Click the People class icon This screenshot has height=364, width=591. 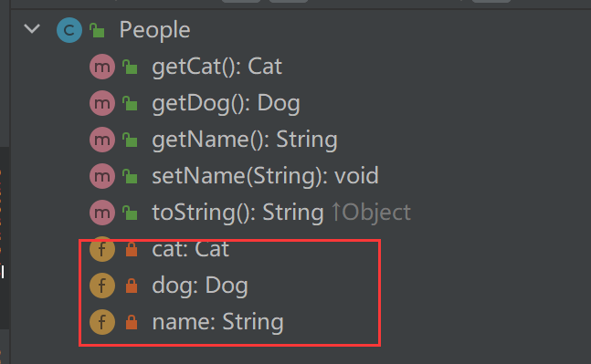point(69,30)
